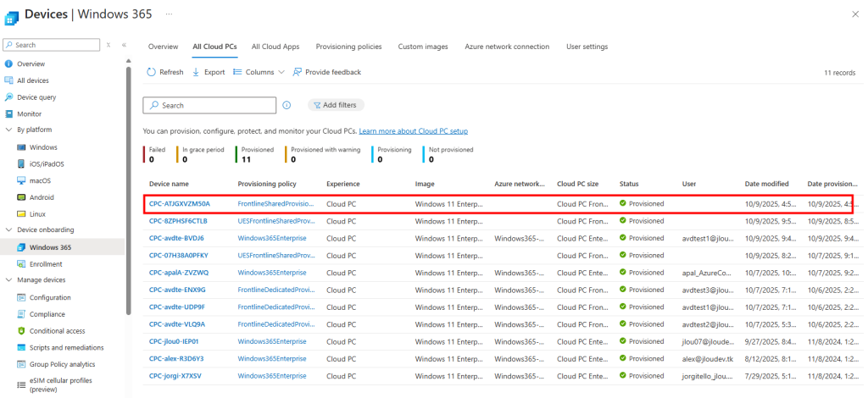The width and height of the screenshot is (868, 398).
Task: Click the Add filters button
Action: point(337,105)
